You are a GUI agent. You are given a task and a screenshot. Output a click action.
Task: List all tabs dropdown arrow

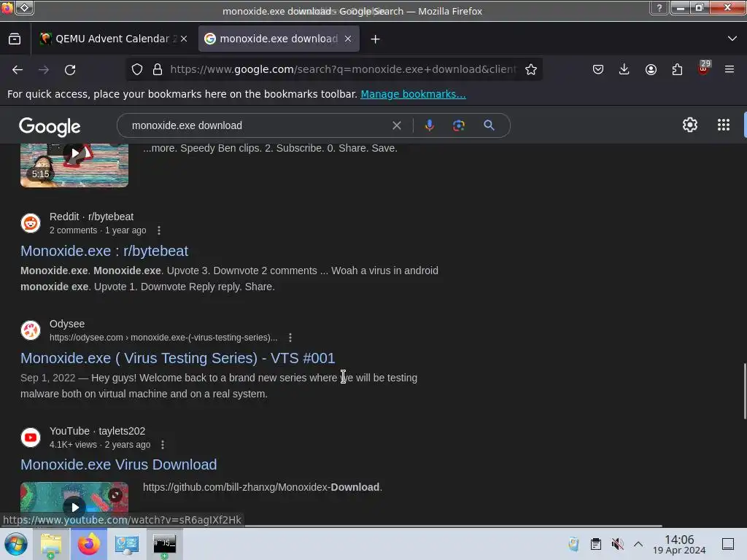click(x=732, y=39)
